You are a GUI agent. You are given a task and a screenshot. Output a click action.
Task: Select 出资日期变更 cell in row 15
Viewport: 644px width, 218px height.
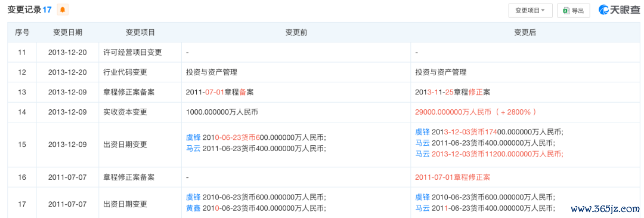141,145
